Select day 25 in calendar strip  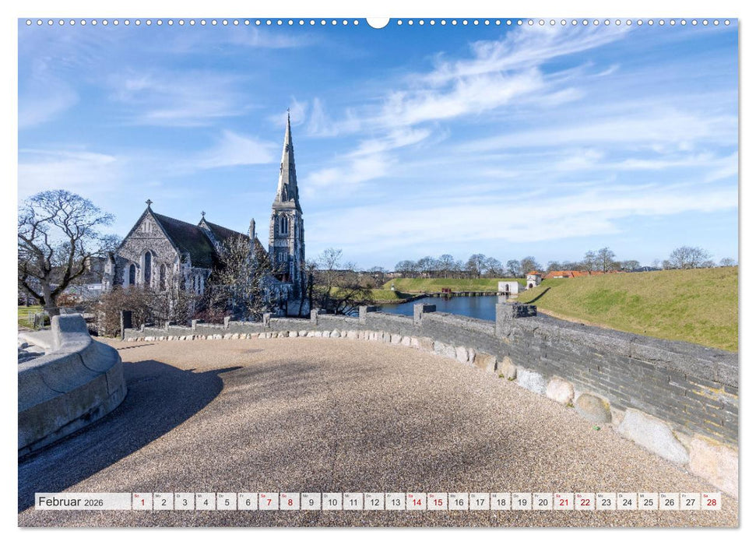(x=647, y=501)
